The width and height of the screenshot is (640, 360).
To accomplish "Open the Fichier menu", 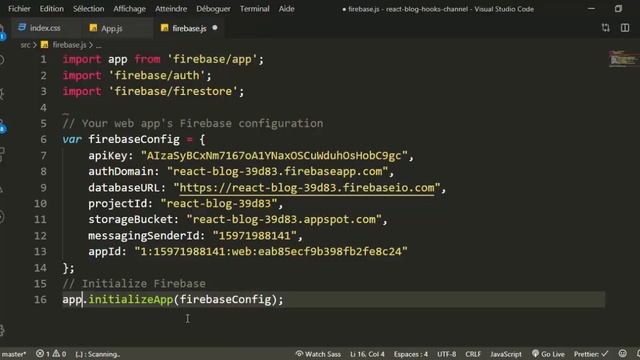I will click(x=19, y=9).
